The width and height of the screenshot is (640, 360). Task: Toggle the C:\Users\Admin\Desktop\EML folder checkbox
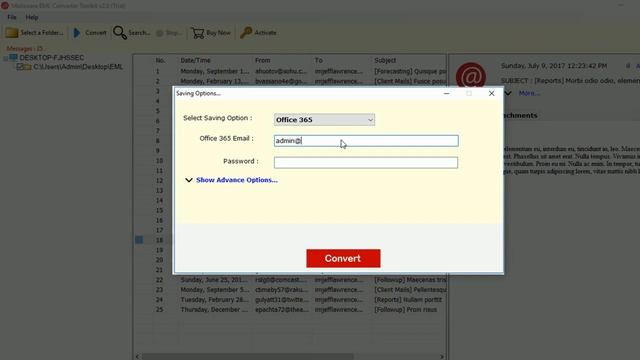[x=20, y=67]
